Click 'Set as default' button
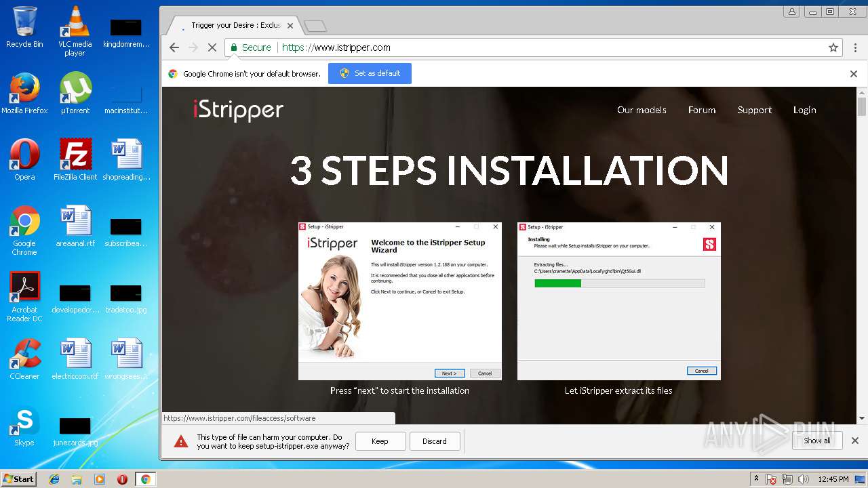Screen dimensions: 868x488 pos(370,73)
